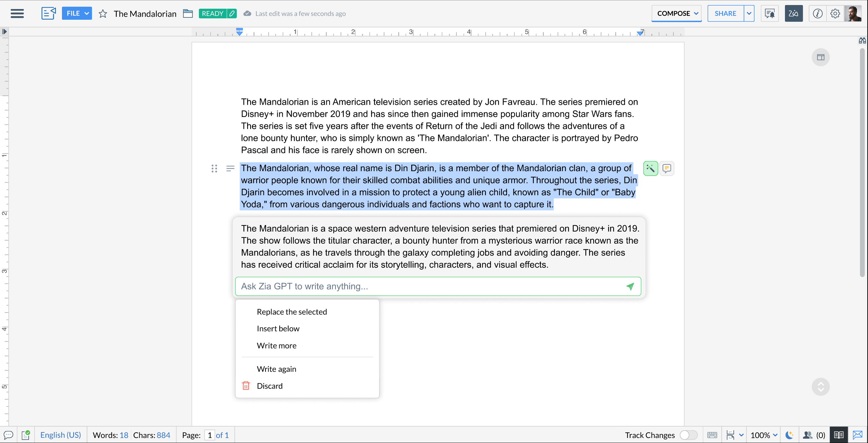Click the Writer document logo icon

[x=49, y=13]
